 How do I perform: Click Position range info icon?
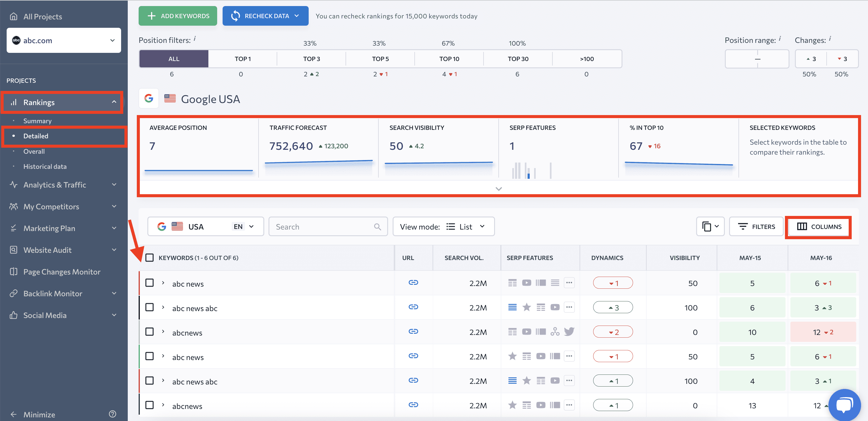click(x=780, y=38)
